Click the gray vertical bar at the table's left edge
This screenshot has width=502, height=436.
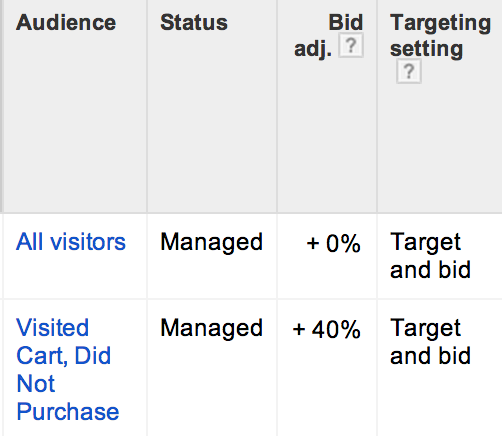1,106
